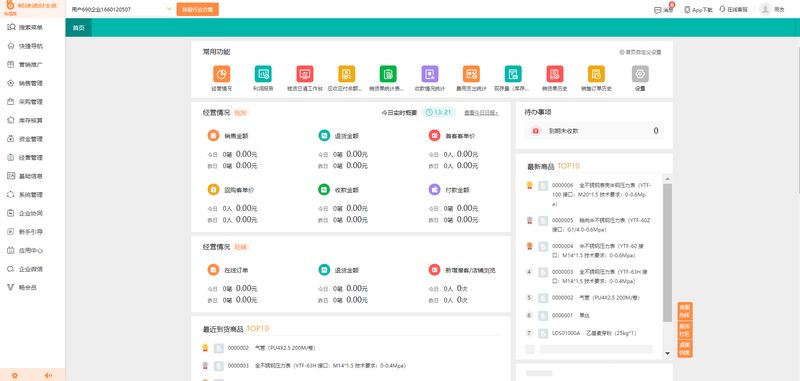Screen dimensions: 800x381
Task: Open 搜索菜单 in the sidebar
Action: coord(32,27)
